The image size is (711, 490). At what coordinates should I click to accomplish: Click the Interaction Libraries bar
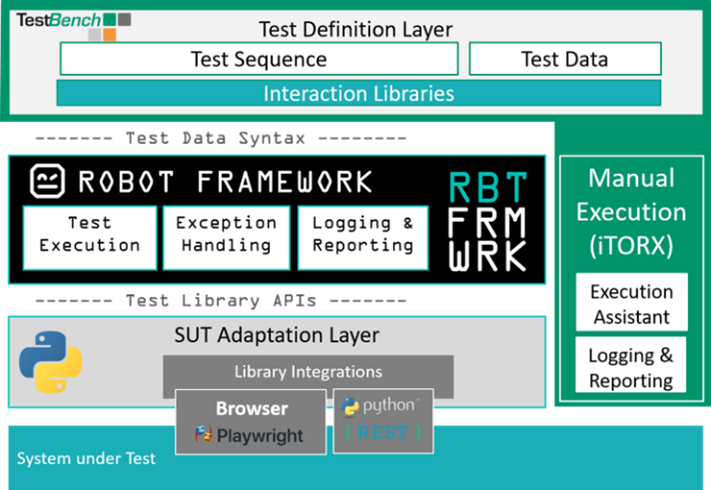click(x=359, y=93)
